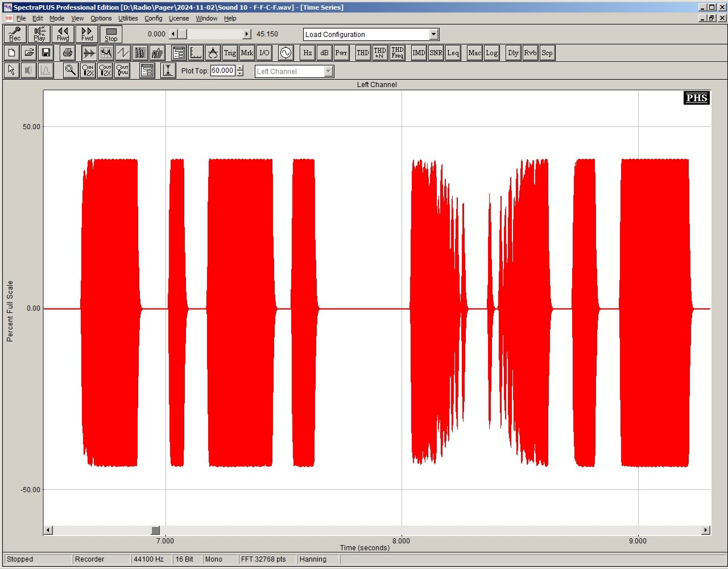Start recording with the Rec button
Viewport: 728px width, 569px height.
coord(15,34)
